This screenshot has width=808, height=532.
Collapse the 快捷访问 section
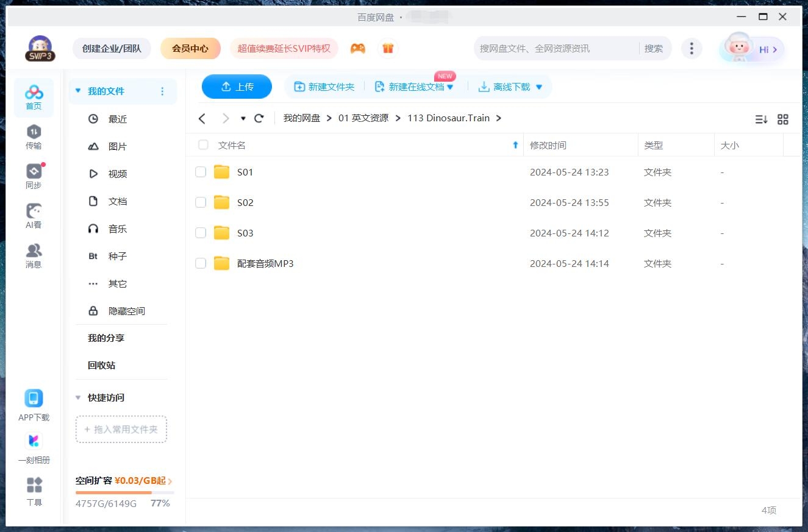[77, 397]
